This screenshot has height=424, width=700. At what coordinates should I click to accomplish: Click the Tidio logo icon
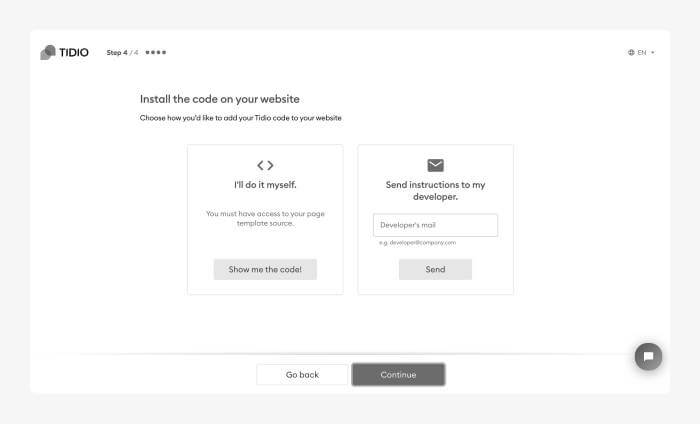[x=48, y=52]
